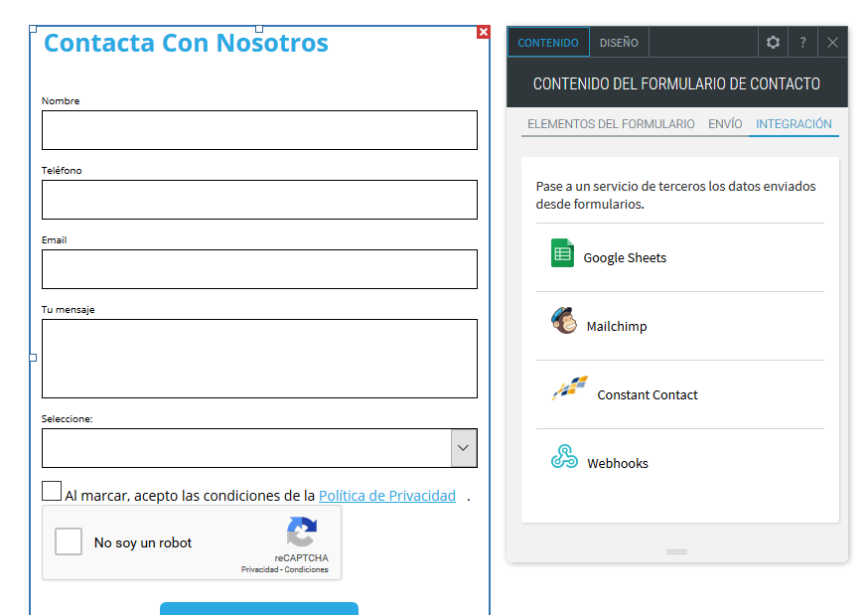
Task: Open the Elementos del Formulario tab
Action: tap(611, 124)
